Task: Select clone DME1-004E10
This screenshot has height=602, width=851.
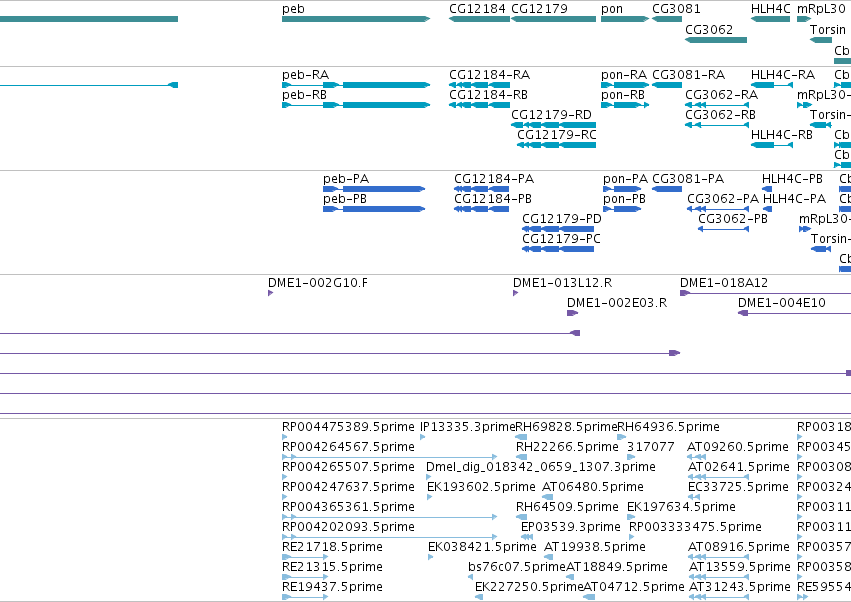Action: [x=795, y=313]
